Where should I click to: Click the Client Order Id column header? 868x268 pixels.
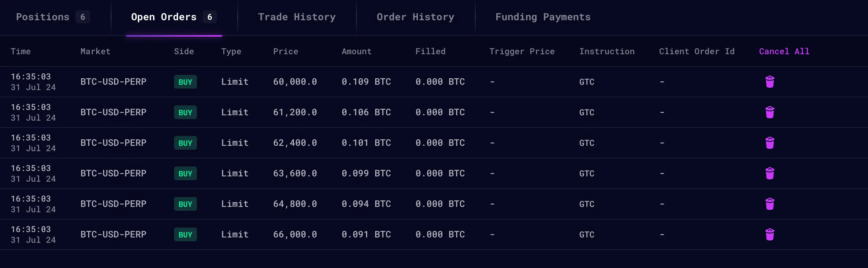[x=697, y=52]
